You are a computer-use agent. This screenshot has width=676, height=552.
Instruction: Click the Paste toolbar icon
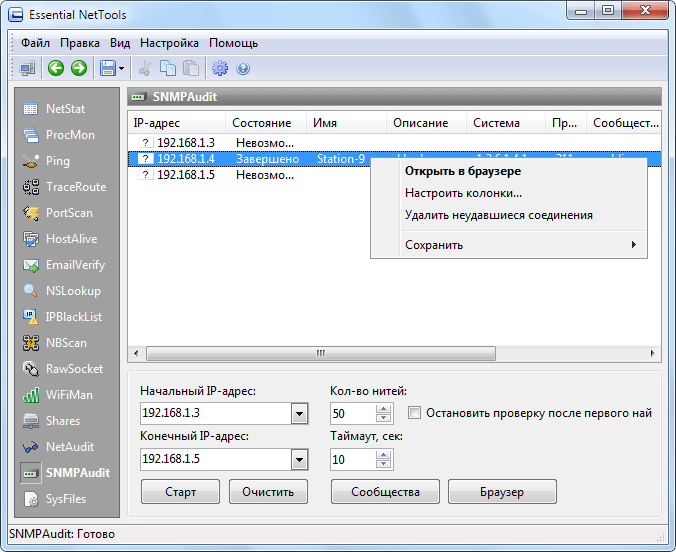point(191,68)
